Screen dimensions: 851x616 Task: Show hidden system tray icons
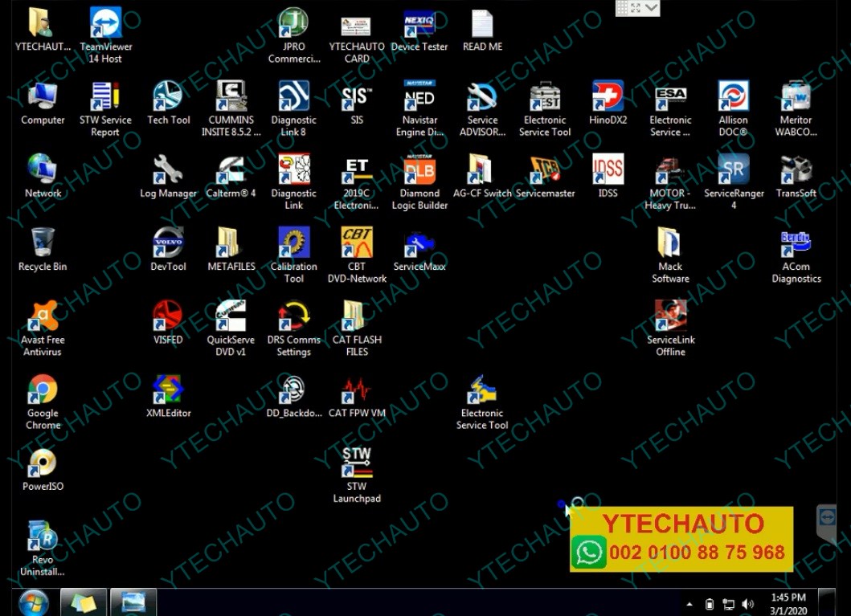[x=689, y=604]
